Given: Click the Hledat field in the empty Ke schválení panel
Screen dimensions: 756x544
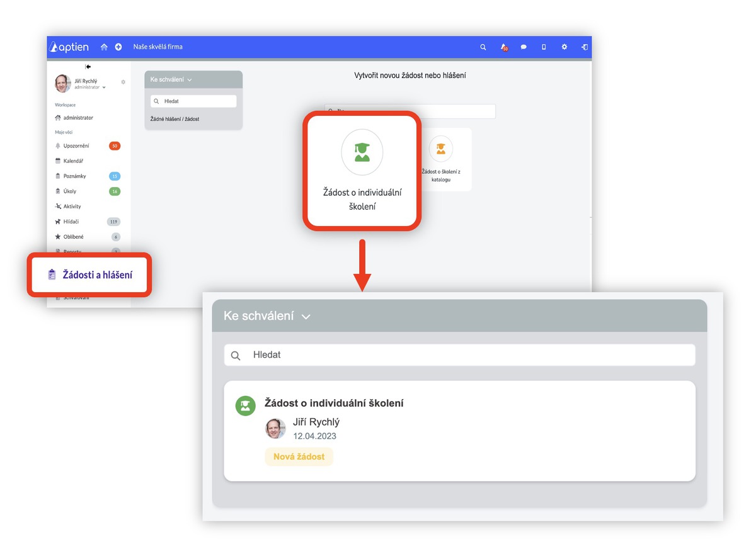Looking at the screenshot, I should click(x=193, y=101).
